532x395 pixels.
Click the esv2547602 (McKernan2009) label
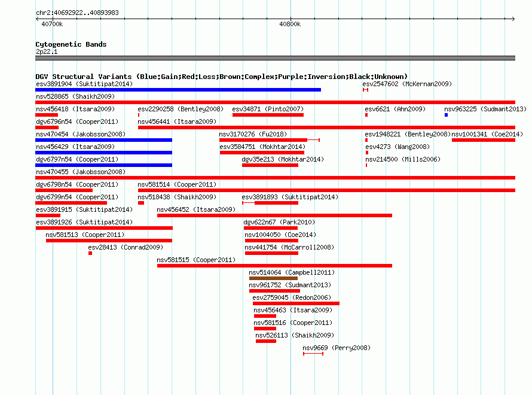click(407, 84)
